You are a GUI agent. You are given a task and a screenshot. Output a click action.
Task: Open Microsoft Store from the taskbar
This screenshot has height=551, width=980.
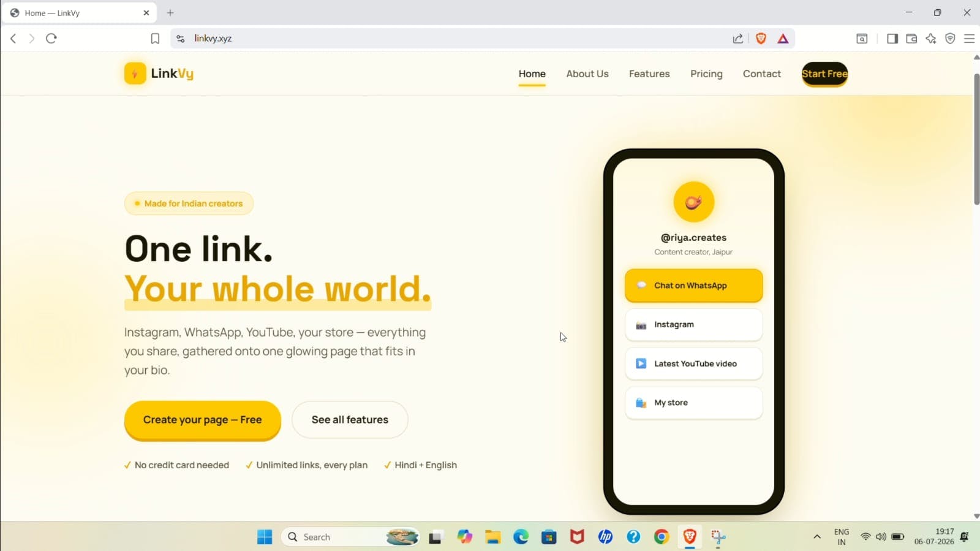pyautogui.click(x=549, y=537)
